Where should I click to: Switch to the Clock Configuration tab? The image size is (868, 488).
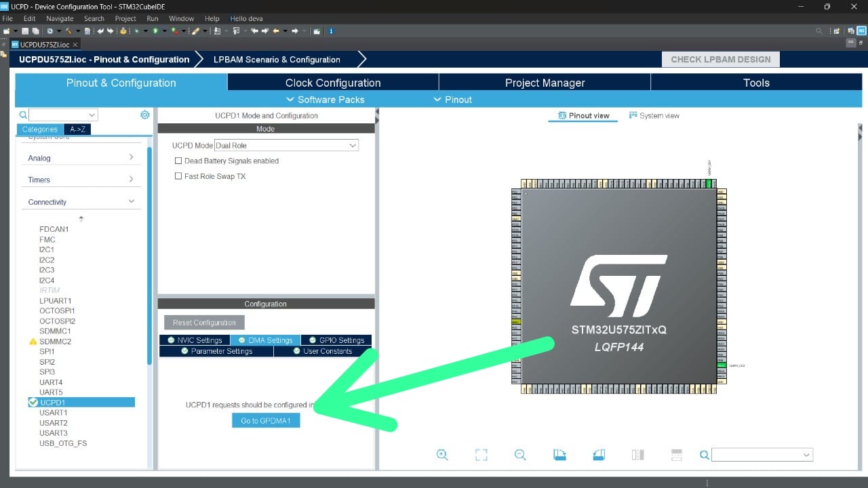click(332, 82)
